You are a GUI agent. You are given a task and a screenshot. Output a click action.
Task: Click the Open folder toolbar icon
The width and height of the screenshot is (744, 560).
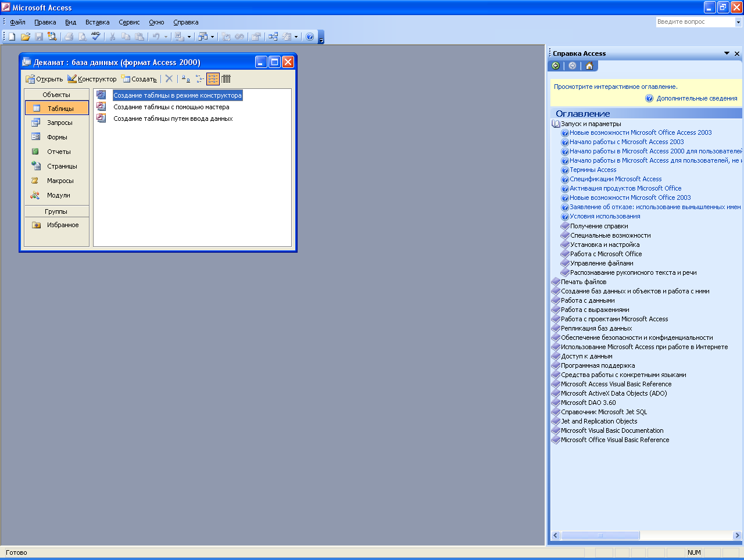pos(26,37)
